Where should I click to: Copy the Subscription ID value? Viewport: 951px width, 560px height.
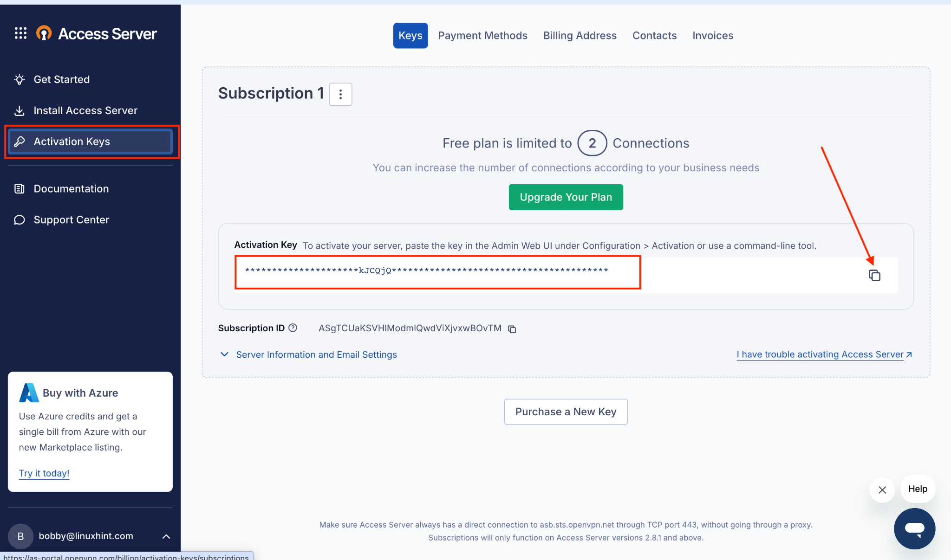point(512,329)
